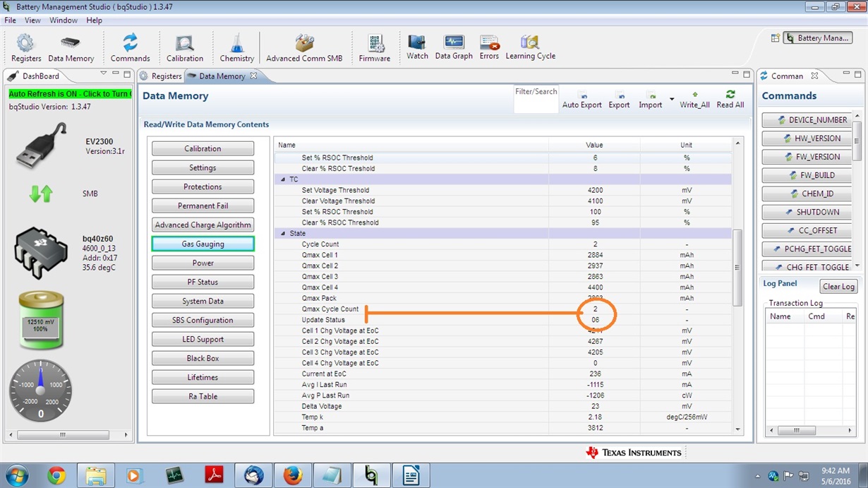Select the Protections category
Viewport: 868px width, 488px height.
(203, 187)
